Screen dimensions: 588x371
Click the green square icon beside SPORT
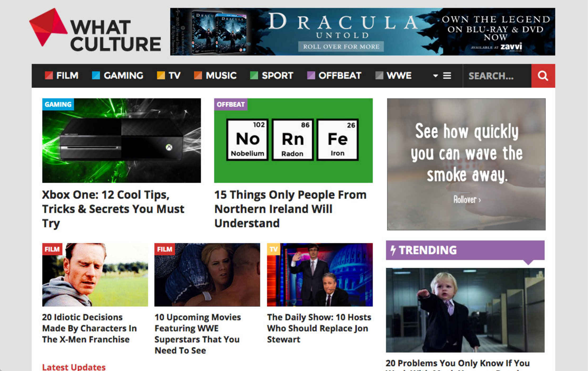[254, 76]
